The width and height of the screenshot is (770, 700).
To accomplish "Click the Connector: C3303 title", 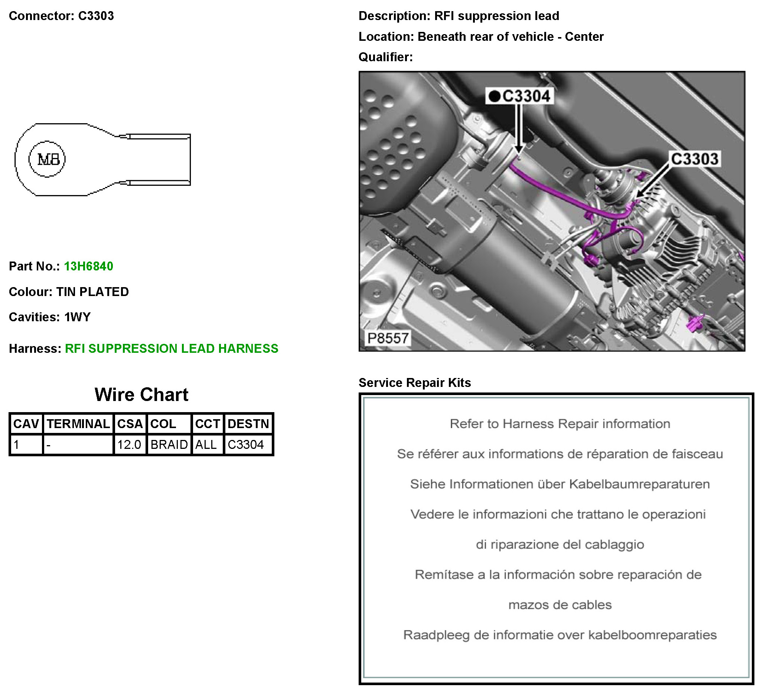I will click(x=61, y=16).
